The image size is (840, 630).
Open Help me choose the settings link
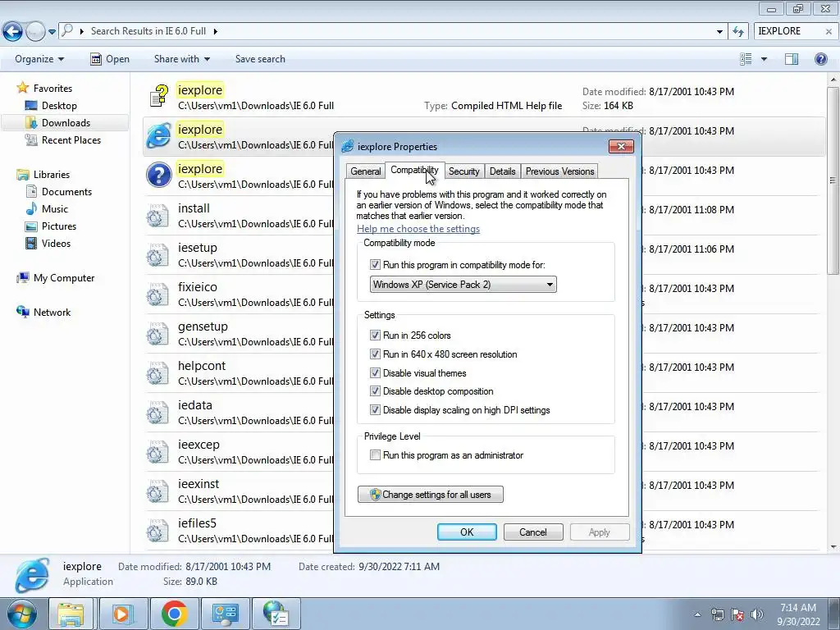(418, 229)
